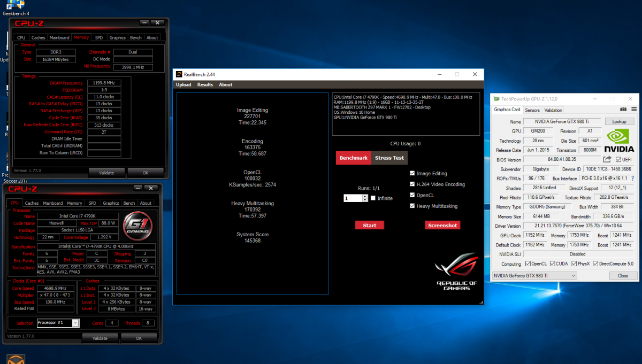Open About tab in CPU-Z processor window

tap(146, 203)
